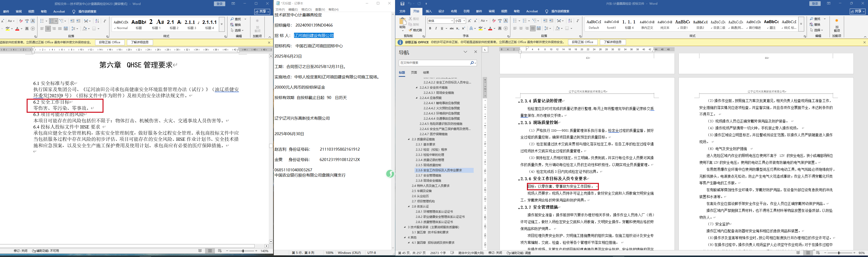
Task: Justify text in the right Word window
Action: coord(533,29)
